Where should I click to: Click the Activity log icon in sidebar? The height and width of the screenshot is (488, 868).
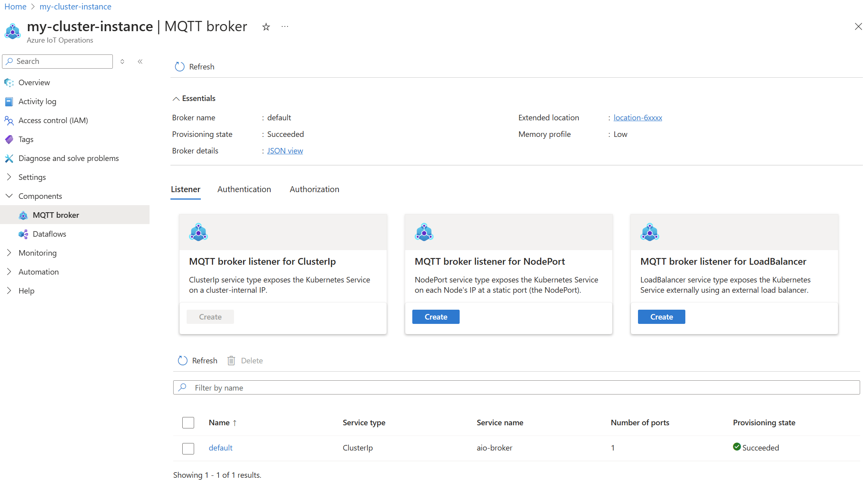tap(9, 101)
